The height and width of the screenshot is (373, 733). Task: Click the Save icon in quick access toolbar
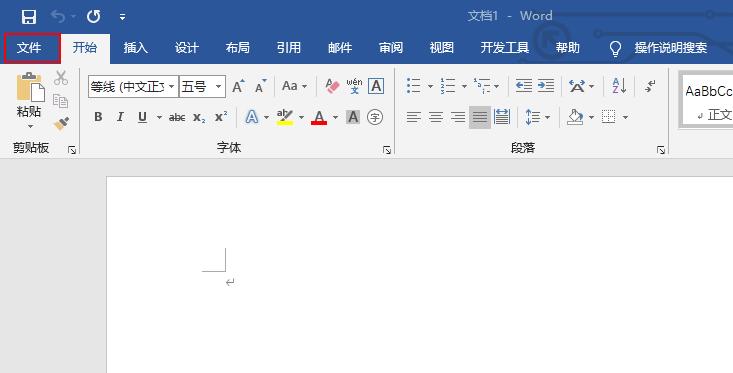click(x=29, y=17)
